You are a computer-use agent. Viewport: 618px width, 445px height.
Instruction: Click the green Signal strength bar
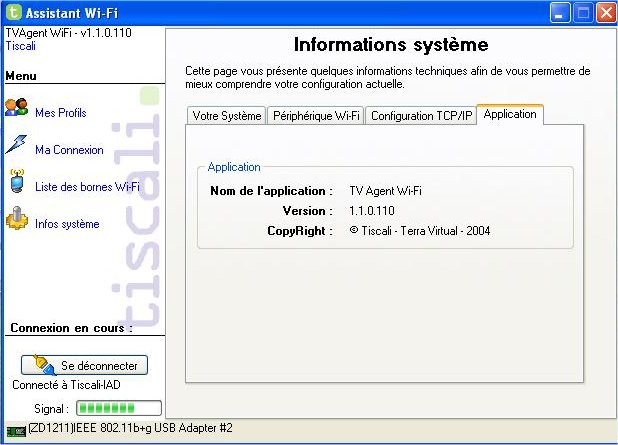119,408
